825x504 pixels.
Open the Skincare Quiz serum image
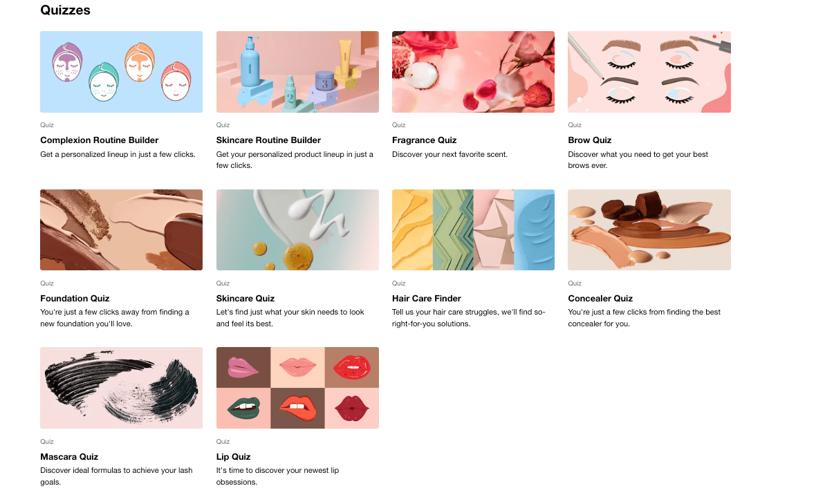(297, 230)
